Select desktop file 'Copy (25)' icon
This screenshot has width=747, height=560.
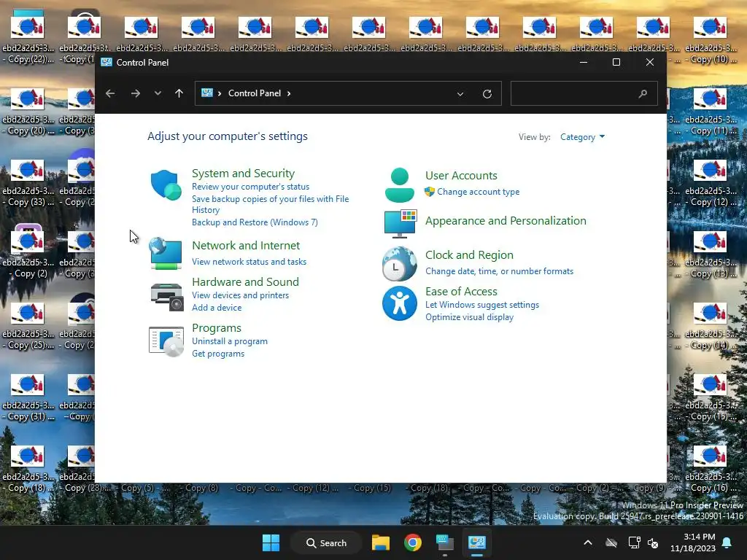(x=28, y=313)
